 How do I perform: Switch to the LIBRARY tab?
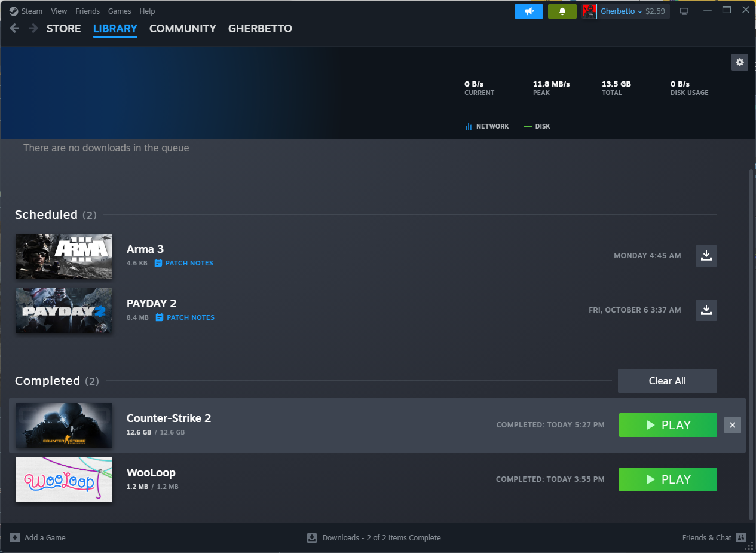[115, 29]
